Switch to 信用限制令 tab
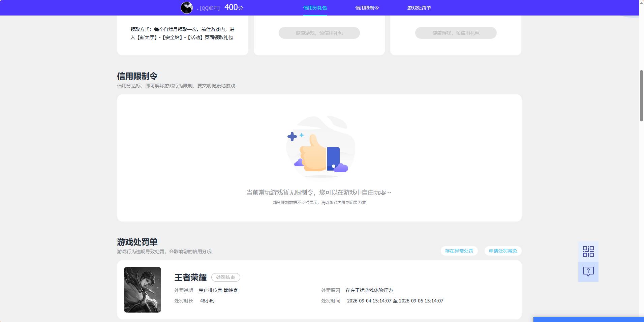The image size is (644, 322). coord(367,8)
